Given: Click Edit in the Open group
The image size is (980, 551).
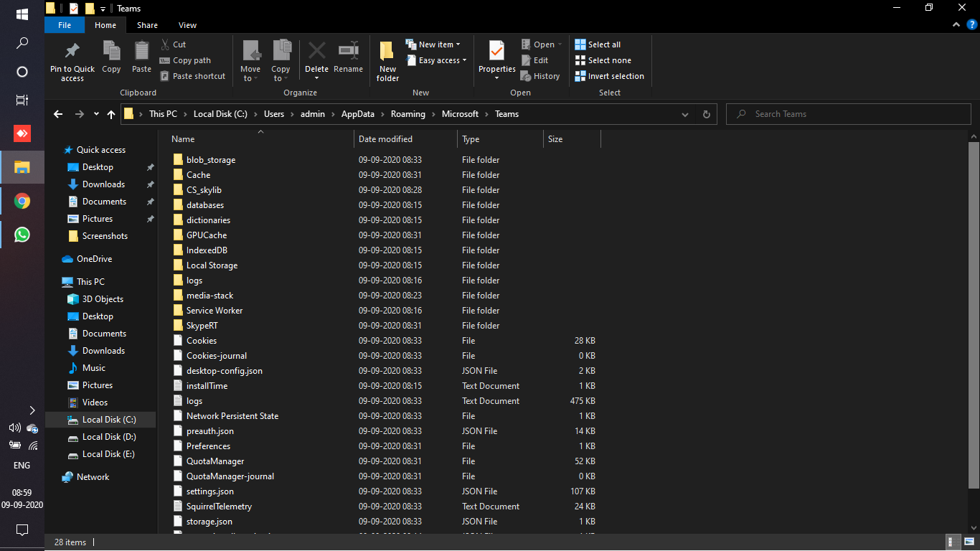Looking at the screenshot, I should (534, 60).
